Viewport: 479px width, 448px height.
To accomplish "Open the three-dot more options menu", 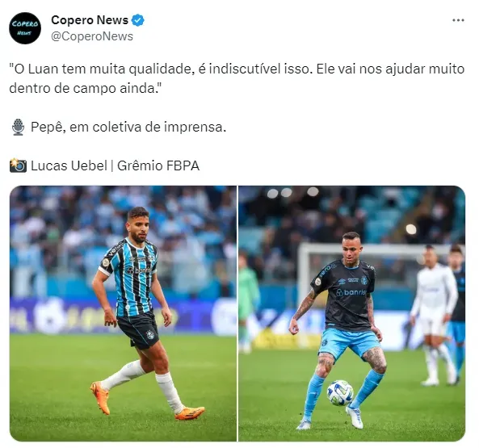I will [458, 20].
